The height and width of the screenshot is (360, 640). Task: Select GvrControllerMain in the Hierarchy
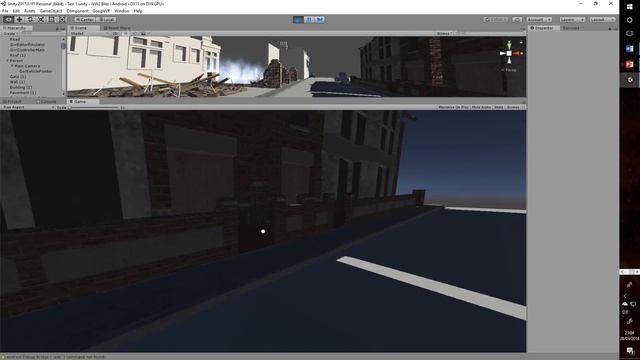pos(27,50)
